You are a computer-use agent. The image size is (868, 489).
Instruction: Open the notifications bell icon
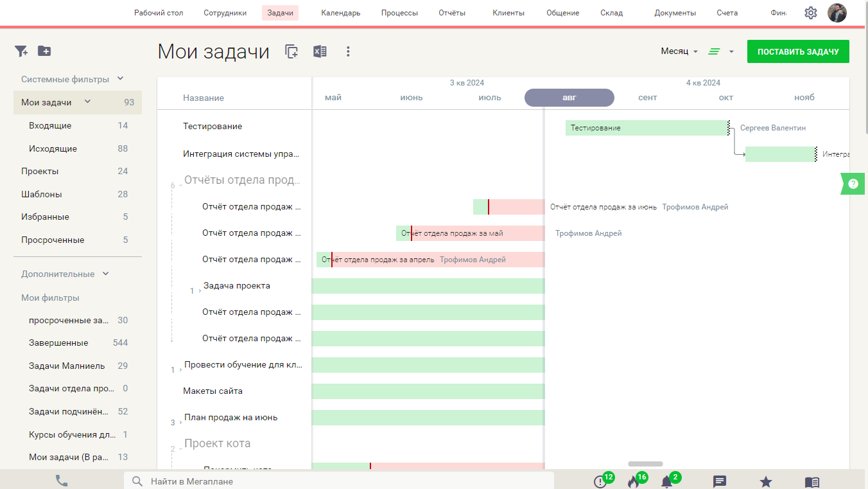click(667, 481)
